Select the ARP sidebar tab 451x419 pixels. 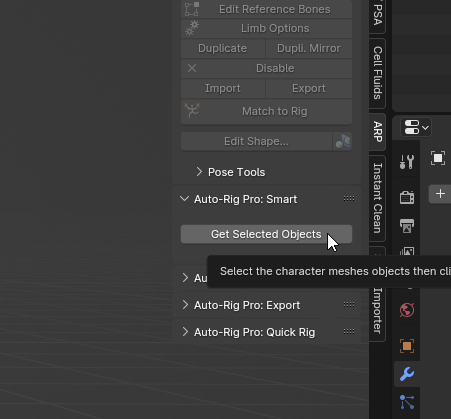[377, 132]
